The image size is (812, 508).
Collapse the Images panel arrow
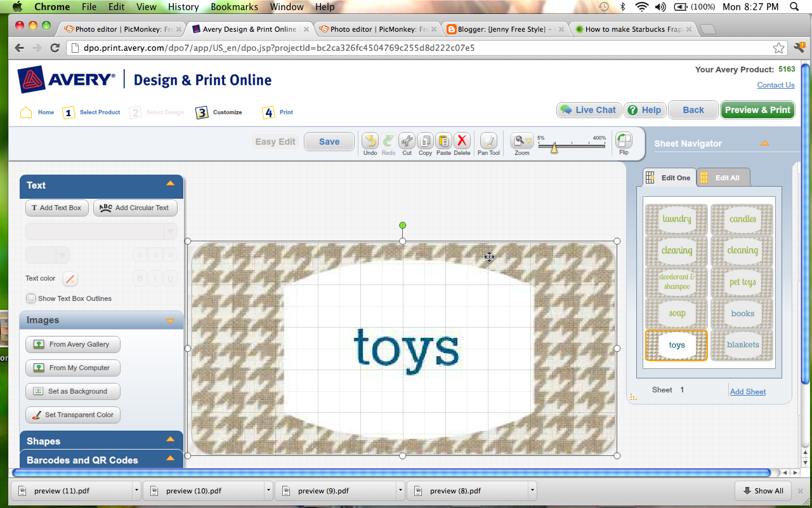[170, 321]
